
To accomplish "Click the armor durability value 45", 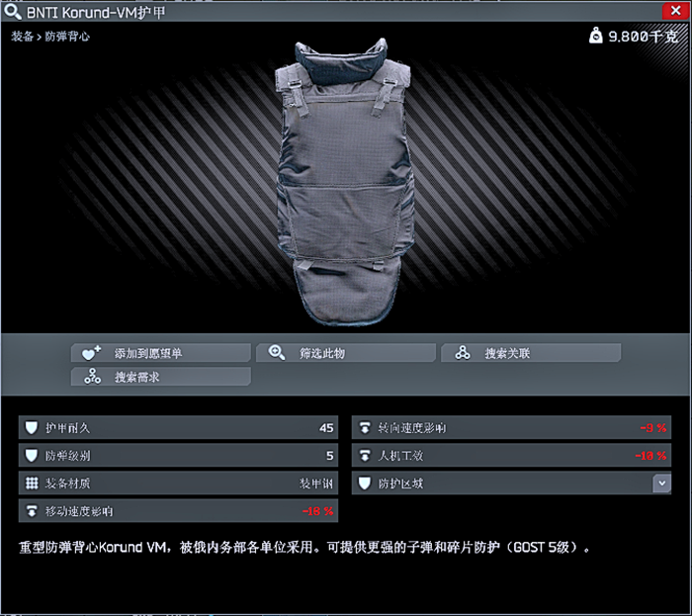I will coord(326,428).
